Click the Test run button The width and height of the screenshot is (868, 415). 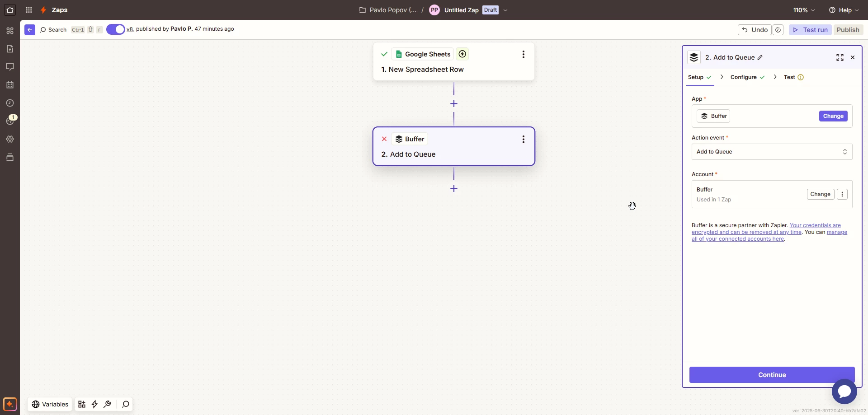pyautogui.click(x=810, y=30)
